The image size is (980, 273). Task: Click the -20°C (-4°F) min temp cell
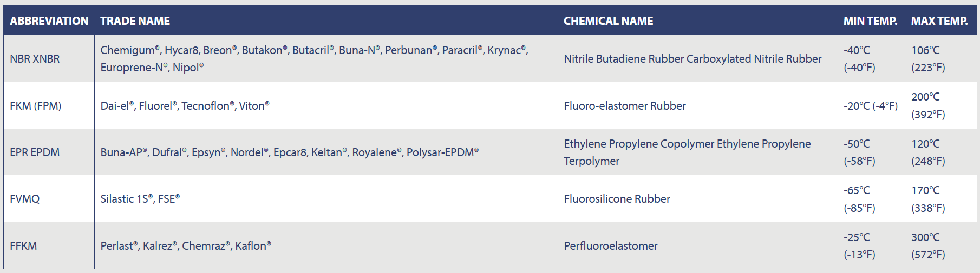tap(870, 106)
